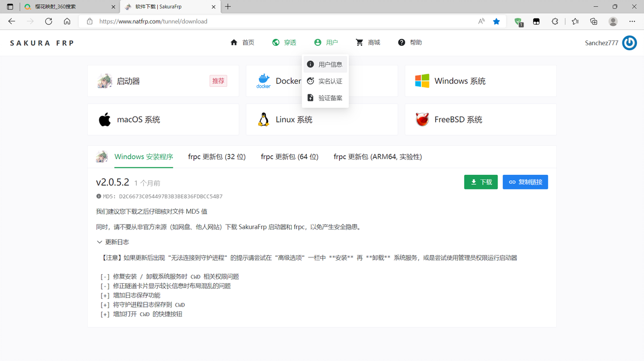Open the 帮助 help menu
Screen dimensions: 644x361
pos(410,43)
